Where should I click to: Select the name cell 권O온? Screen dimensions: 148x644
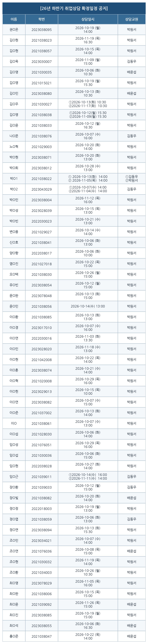(x=14, y=30)
